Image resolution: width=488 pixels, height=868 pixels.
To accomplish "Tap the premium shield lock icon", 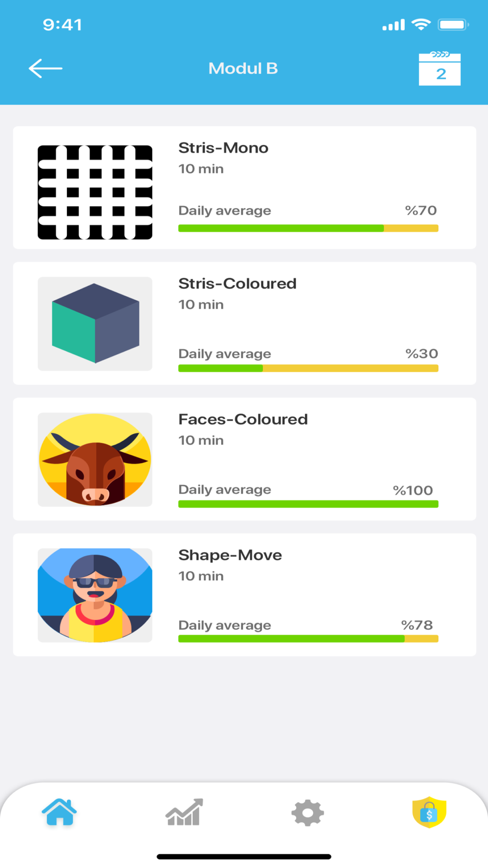I will pyautogui.click(x=429, y=813).
